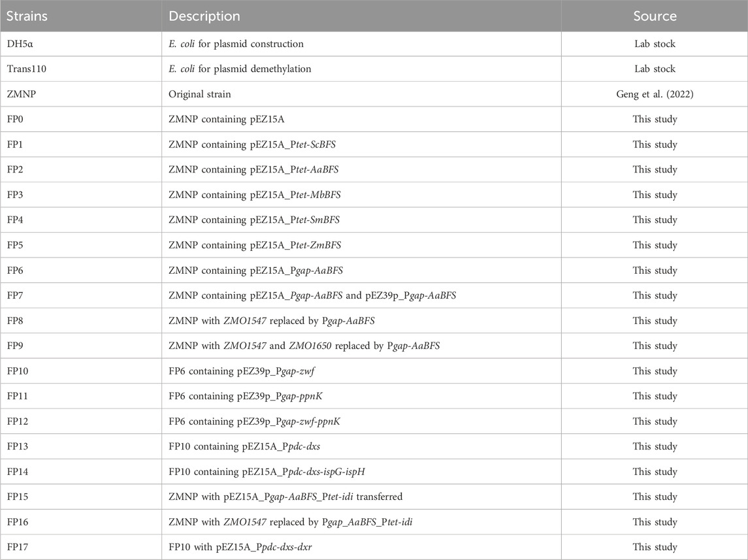The width and height of the screenshot is (748, 560).
Task: Click the FP13 strain cell
Action: (80, 446)
